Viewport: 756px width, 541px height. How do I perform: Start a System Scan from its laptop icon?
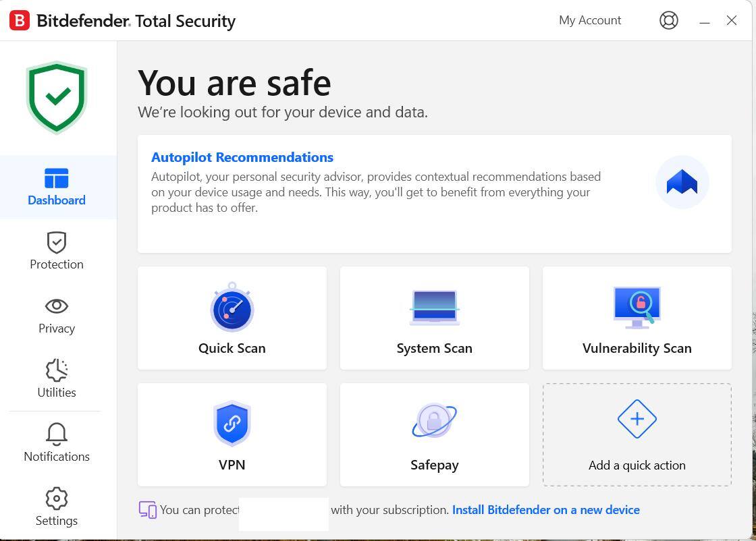click(x=434, y=308)
